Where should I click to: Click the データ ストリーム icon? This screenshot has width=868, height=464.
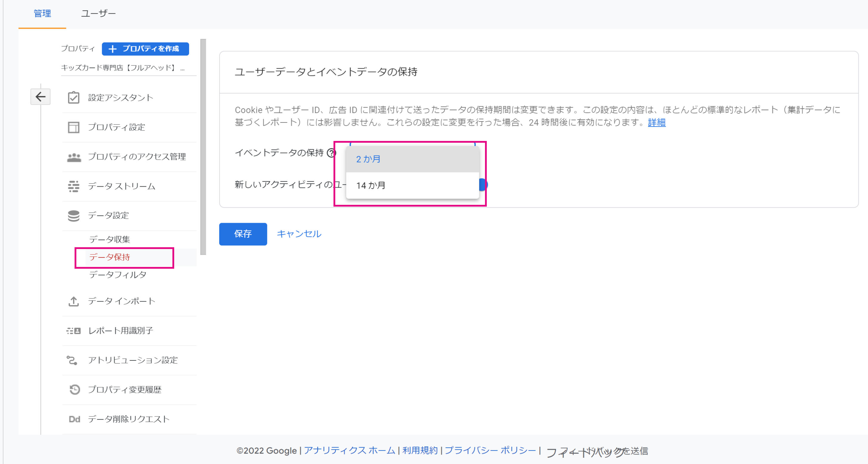click(73, 186)
